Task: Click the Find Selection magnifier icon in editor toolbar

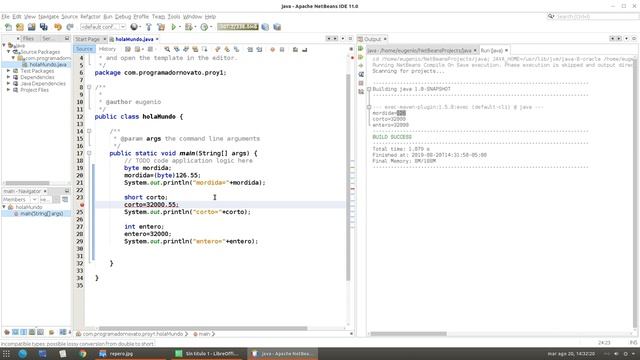Action: pos(167,49)
